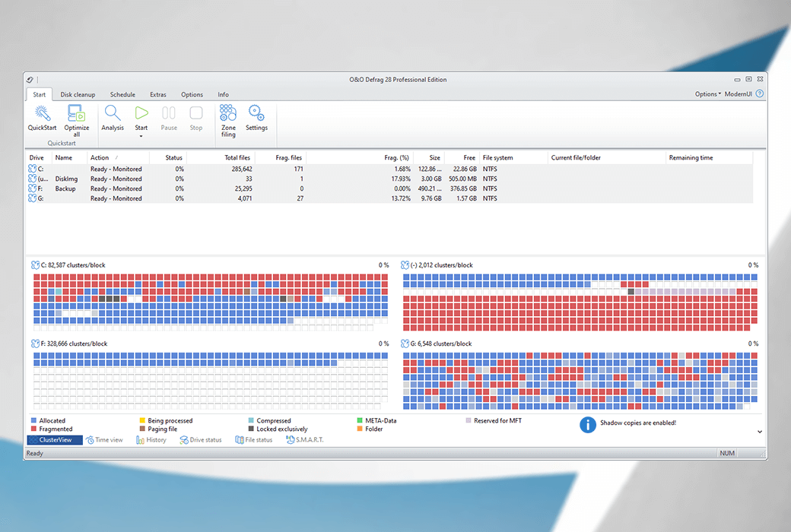Click the blue info circle icon
The image size is (791, 532).
coord(588,425)
